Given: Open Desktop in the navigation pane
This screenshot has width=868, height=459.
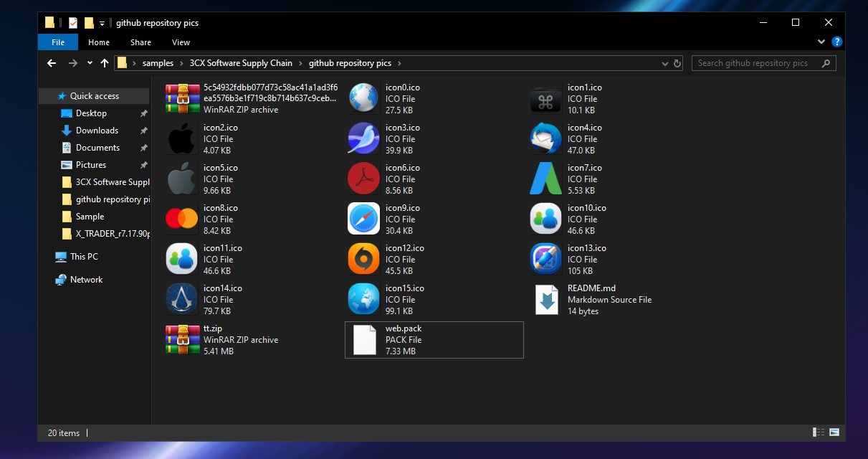Looking at the screenshot, I should [x=91, y=113].
